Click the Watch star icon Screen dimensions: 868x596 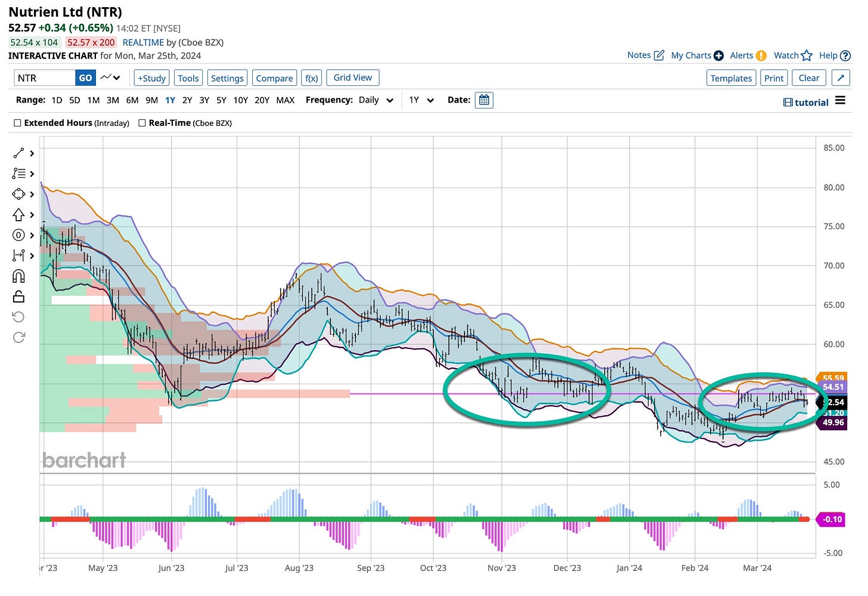(x=807, y=55)
